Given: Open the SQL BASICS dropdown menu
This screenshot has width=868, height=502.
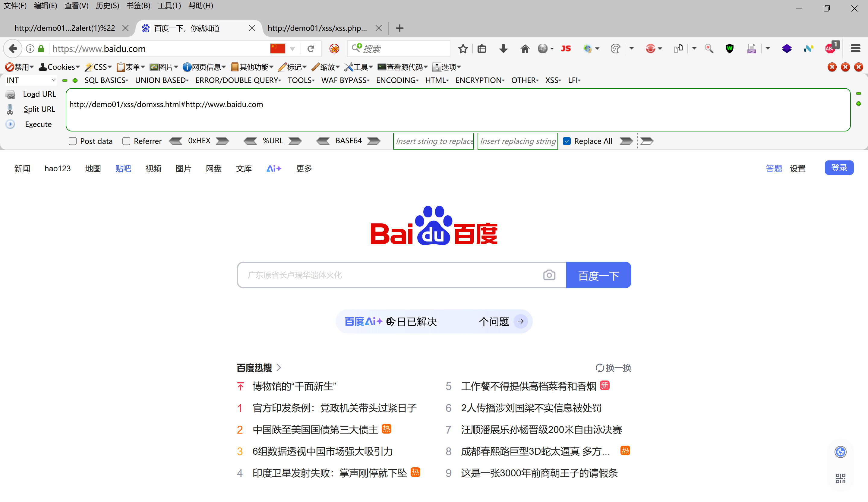Looking at the screenshot, I should 106,80.
